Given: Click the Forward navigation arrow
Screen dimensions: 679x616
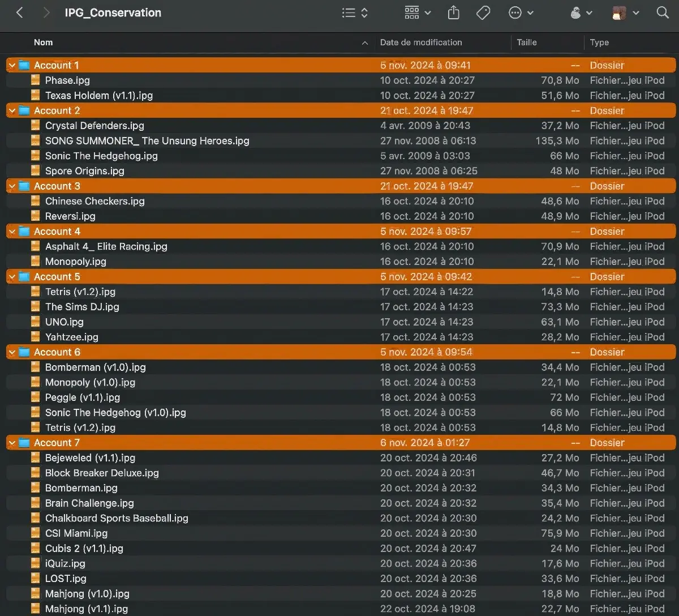Looking at the screenshot, I should click(47, 12).
